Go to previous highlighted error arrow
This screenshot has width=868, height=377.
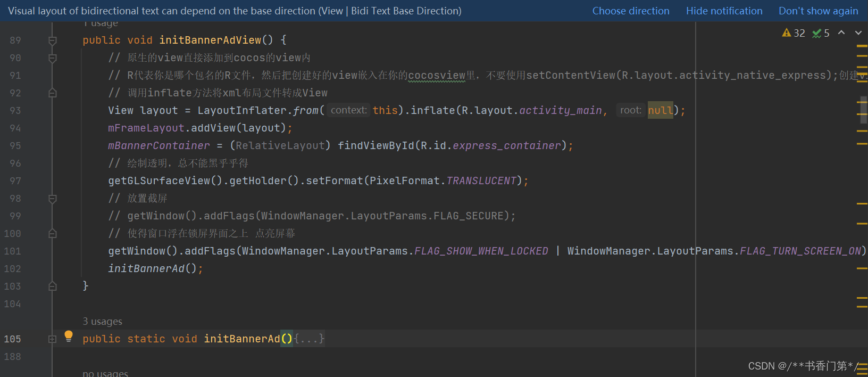pos(841,32)
